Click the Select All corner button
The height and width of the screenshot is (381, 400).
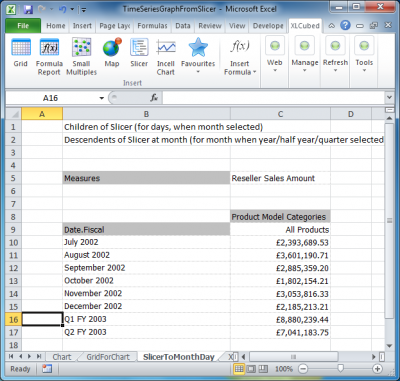(13, 114)
